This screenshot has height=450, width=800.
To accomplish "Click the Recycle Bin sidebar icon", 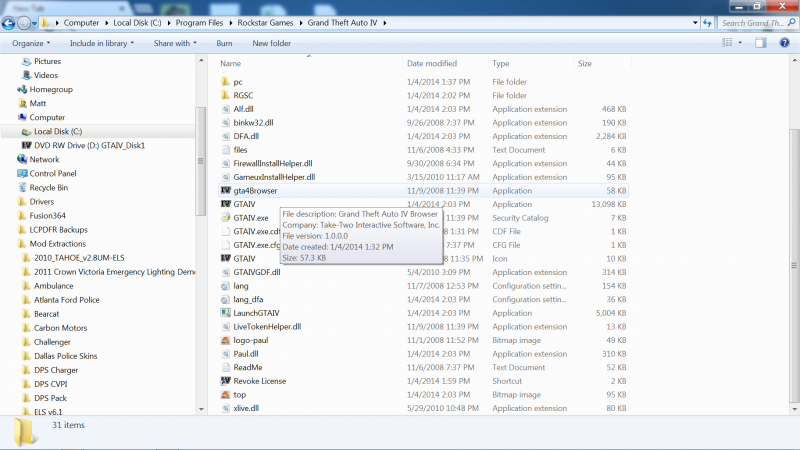I will click(x=22, y=187).
